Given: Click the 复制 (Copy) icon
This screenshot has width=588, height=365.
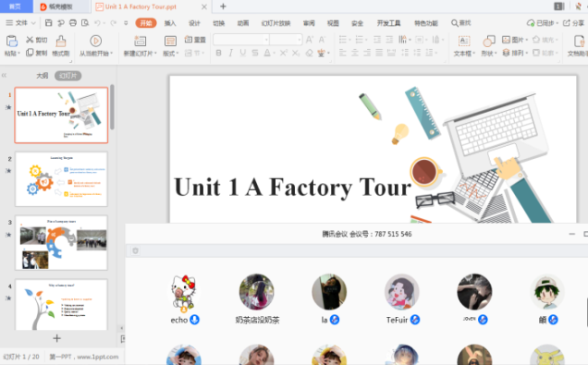Looking at the screenshot, I should tap(30, 53).
